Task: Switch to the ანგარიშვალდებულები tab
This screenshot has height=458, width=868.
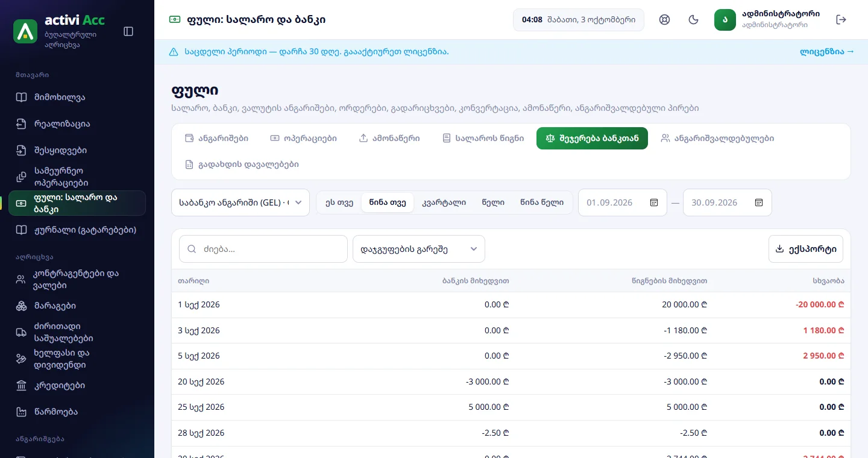Action: coord(717,138)
